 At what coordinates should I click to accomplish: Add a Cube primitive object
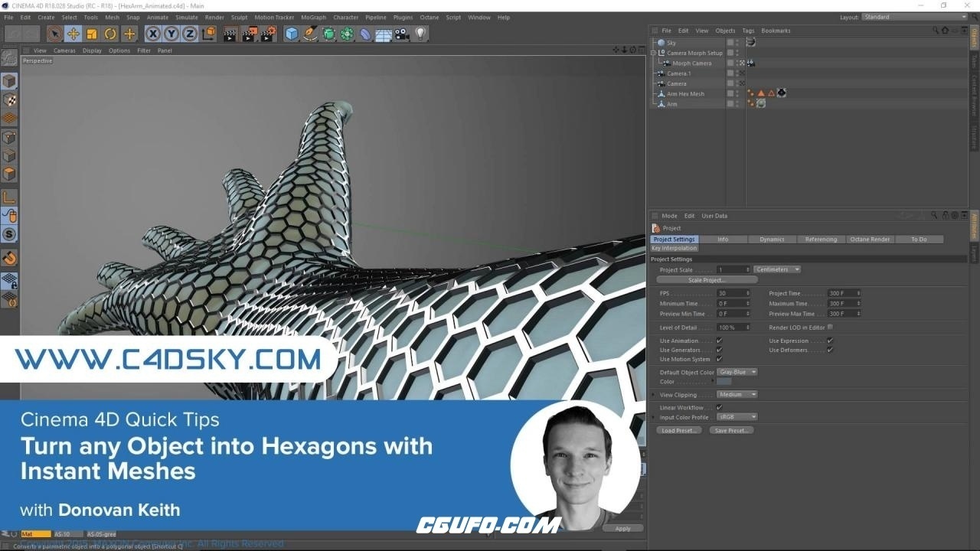292,34
